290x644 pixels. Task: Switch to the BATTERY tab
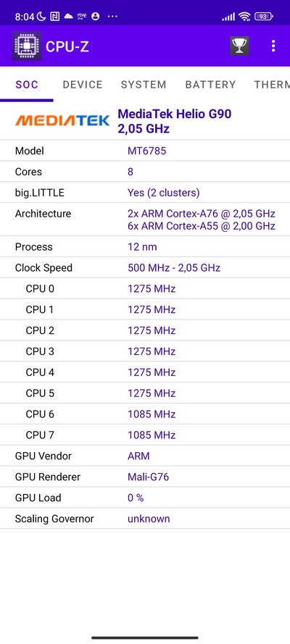[x=211, y=85]
